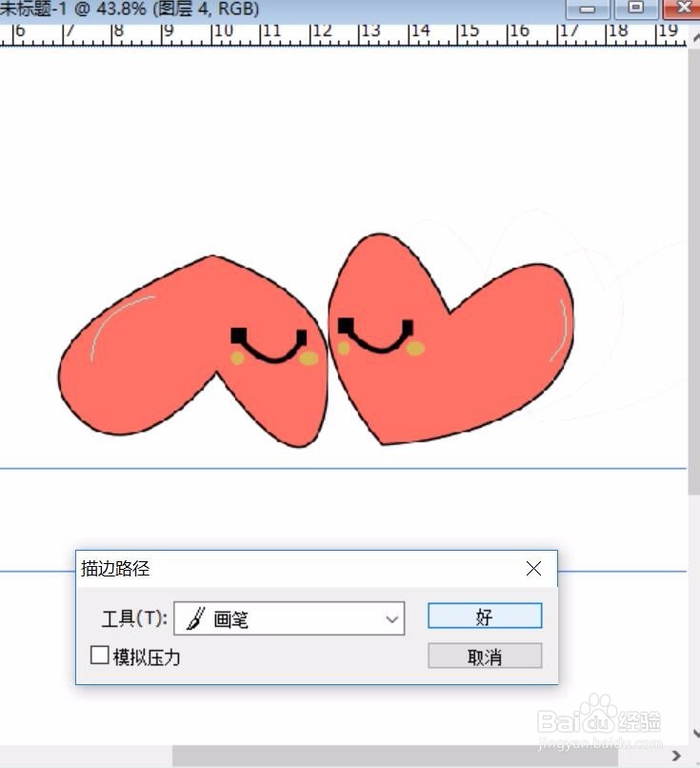Click the horizontal scrollbar right arrow
The image size is (700, 768).
tap(676, 756)
